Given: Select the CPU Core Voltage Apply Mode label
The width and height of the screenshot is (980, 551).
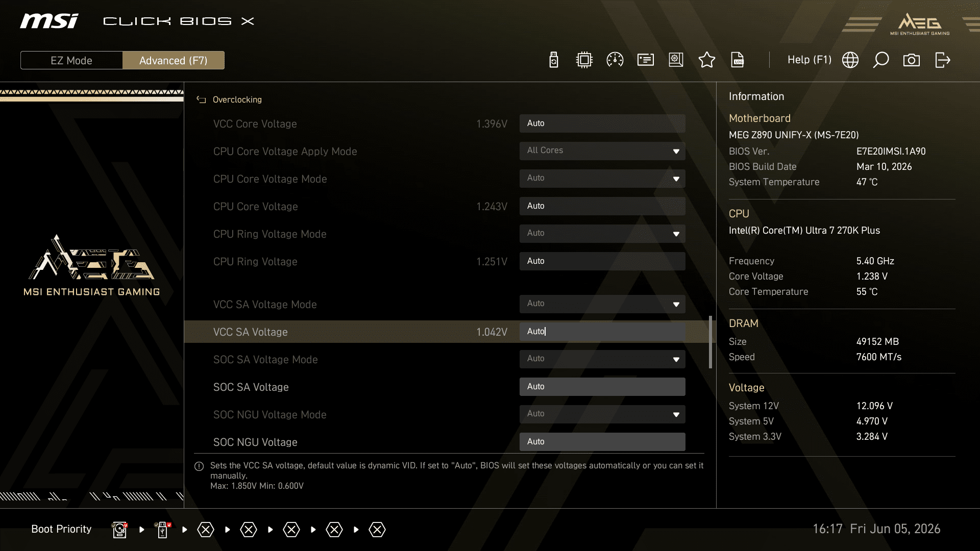Looking at the screenshot, I should (x=285, y=152).
